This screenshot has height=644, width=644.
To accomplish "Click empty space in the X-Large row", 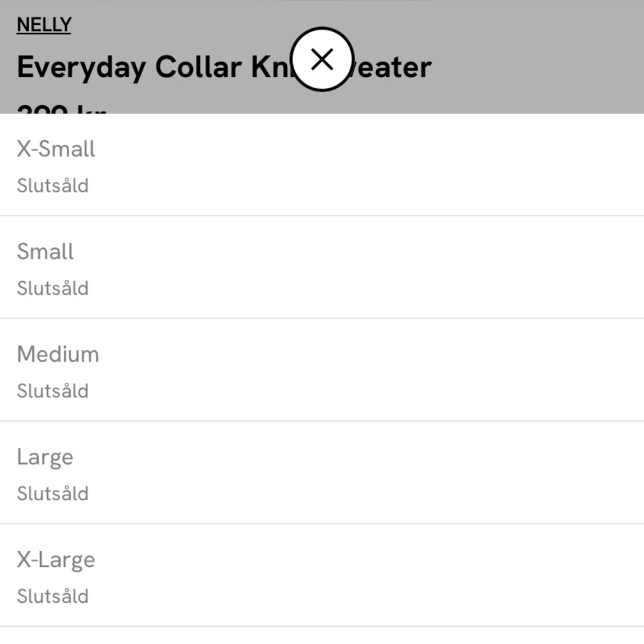I will pyautogui.click(x=370, y=575).
